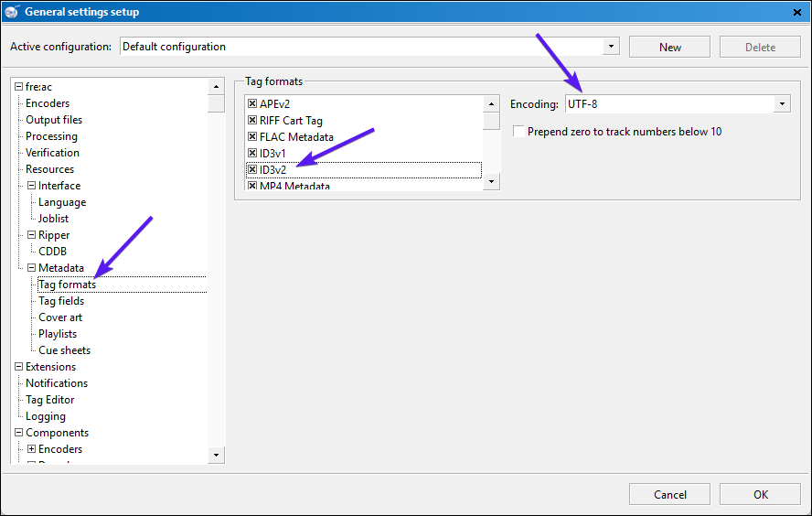Select Tag formats in the tree
Viewport: 812px width, 516px height.
point(68,285)
